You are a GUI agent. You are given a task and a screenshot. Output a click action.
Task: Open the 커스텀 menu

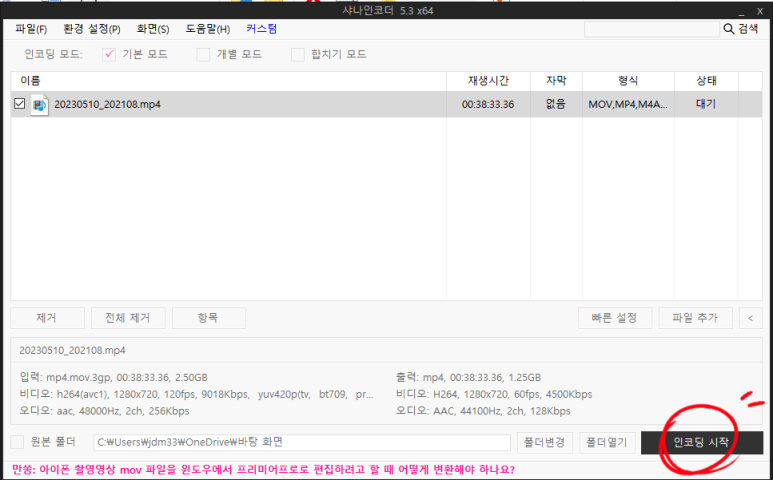[262, 29]
